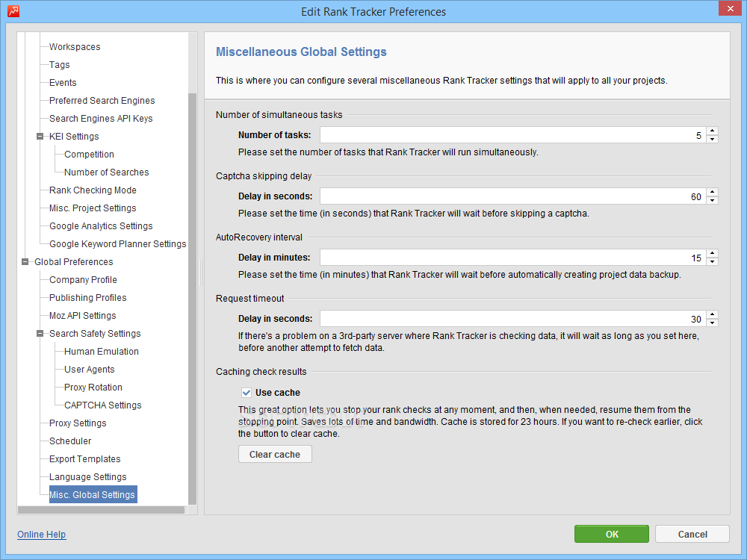Screen dimensions: 747x560
Task: Open CAPTCHA Settings page
Action: (103, 405)
